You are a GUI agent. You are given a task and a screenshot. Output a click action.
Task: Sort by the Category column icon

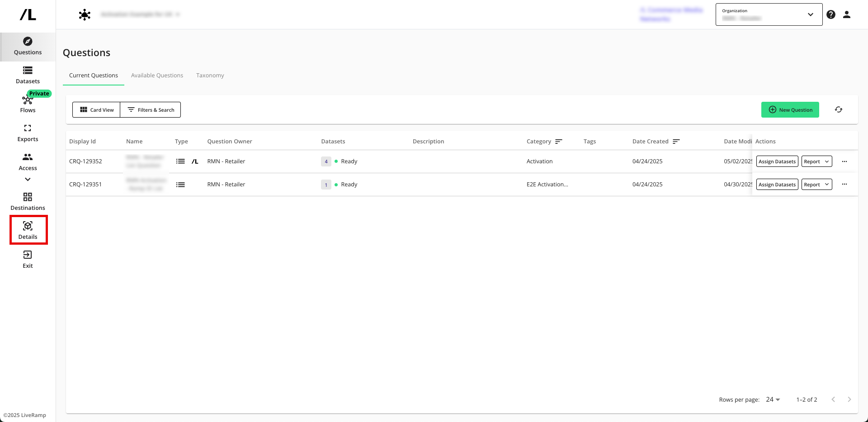tap(559, 142)
